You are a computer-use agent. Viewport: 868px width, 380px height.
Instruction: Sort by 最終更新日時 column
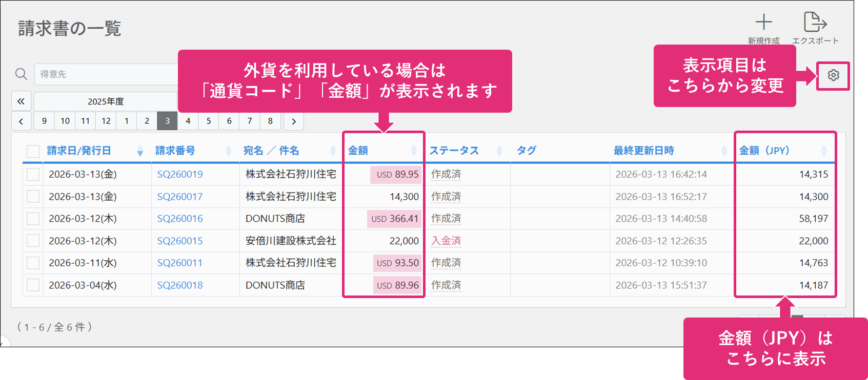click(x=724, y=151)
